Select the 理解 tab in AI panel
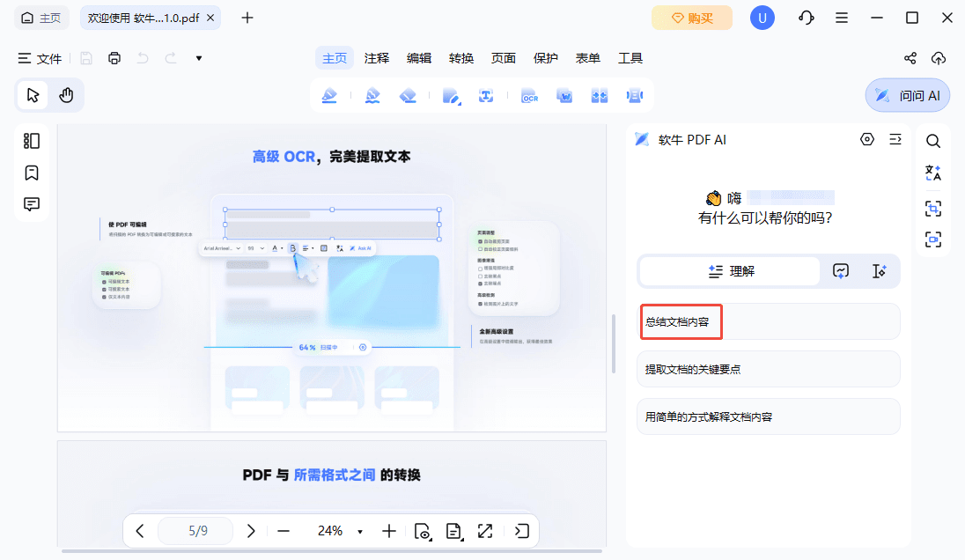 [731, 271]
